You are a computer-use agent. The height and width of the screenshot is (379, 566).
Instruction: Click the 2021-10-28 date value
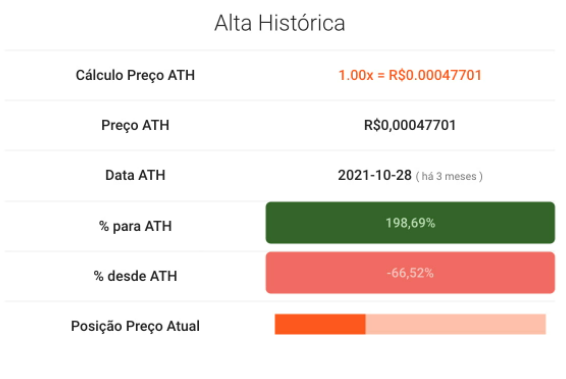click(x=375, y=175)
